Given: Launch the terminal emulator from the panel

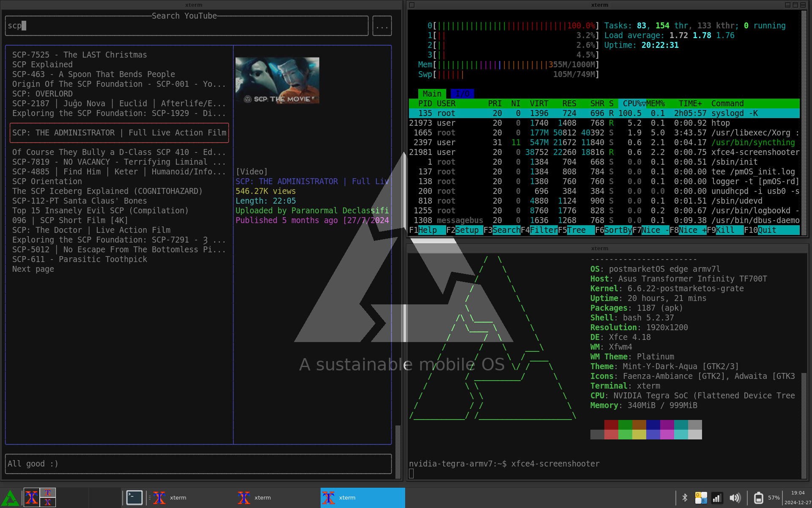Looking at the screenshot, I should [x=134, y=498].
